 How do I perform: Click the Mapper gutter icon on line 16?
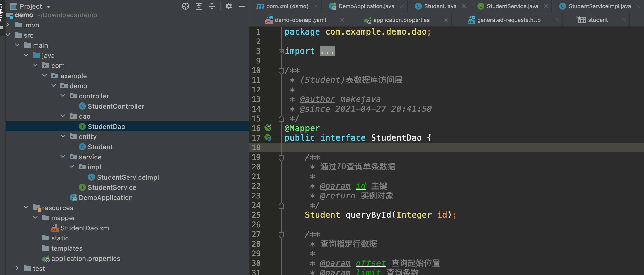[268, 128]
